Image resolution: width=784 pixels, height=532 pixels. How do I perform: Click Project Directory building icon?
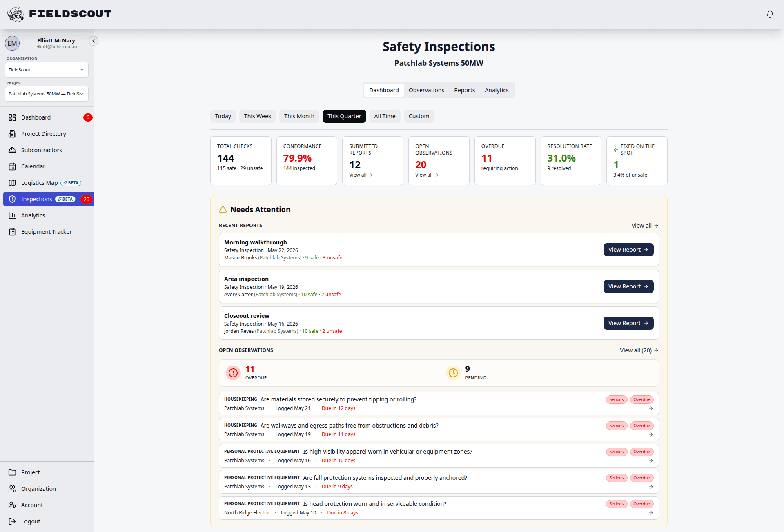[12, 134]
